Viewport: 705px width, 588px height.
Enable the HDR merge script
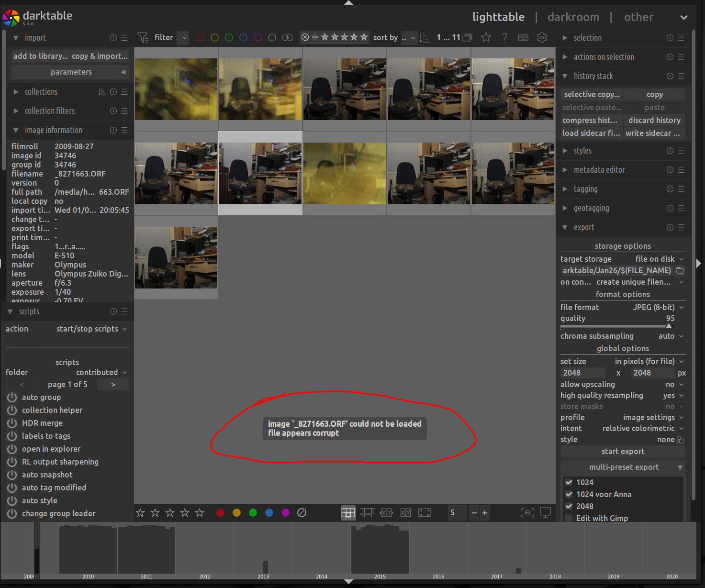click(12, 423)
